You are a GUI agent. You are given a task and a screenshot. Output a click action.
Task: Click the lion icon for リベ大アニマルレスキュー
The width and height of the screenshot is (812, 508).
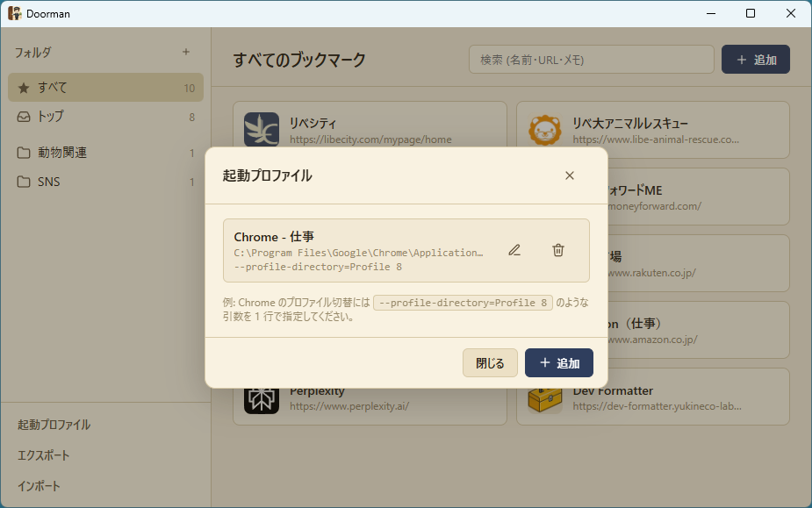coord(545,129)
